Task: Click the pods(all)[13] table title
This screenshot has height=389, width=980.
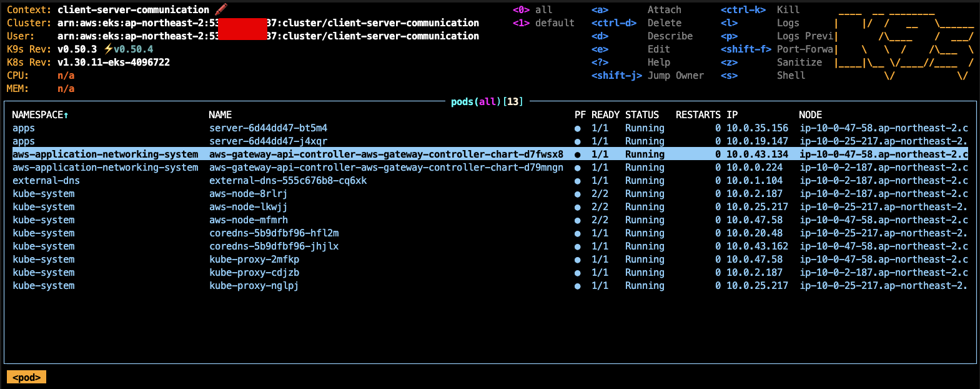Action: click(x=487, y=101)
